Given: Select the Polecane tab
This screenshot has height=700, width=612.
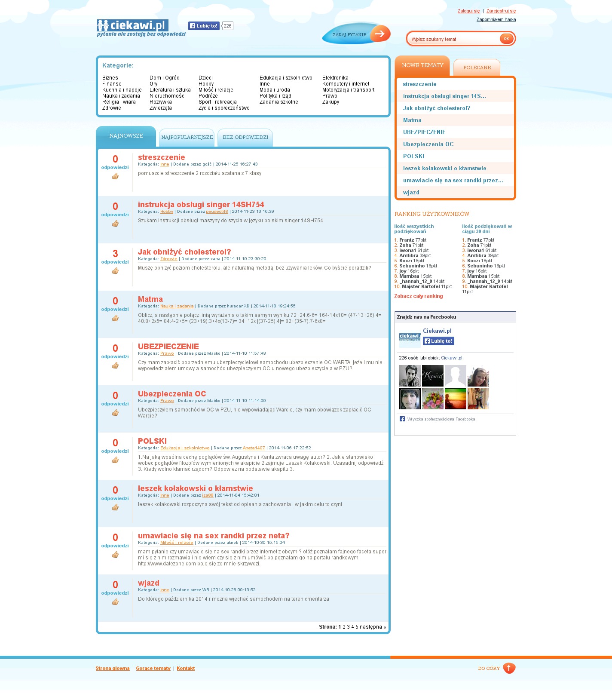Looking at the screenshot, I should 477,68.
